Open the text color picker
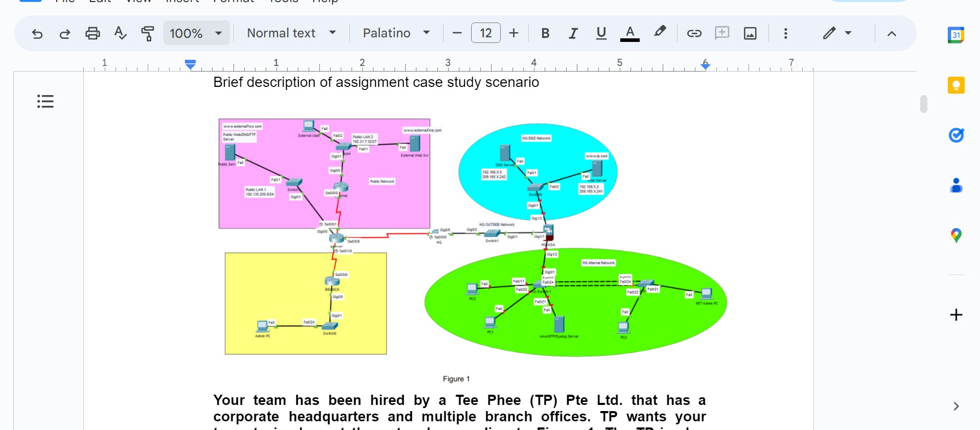This screenshot has width=980, height=430. pos(630,34)
